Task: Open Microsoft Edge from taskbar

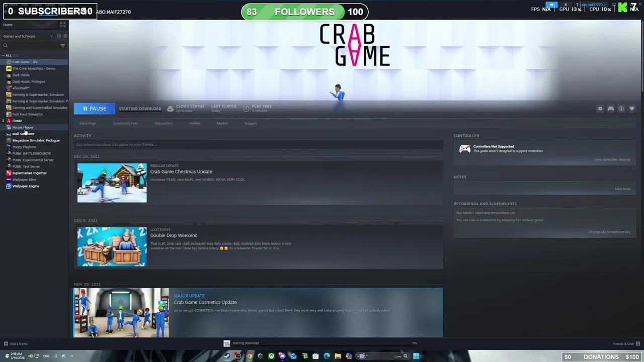Action: [x=327, y=356]
